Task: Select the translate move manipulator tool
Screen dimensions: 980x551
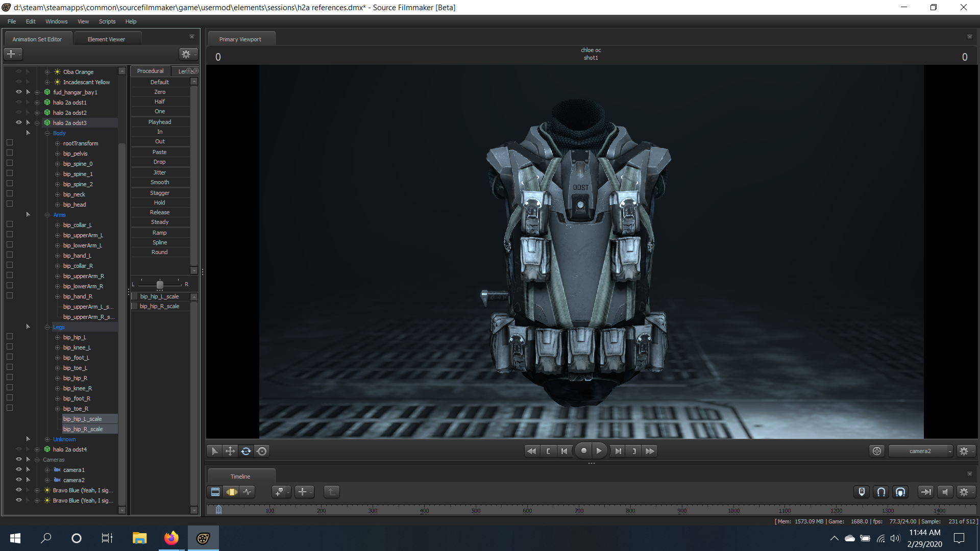Action: click(x=230, y=451)
